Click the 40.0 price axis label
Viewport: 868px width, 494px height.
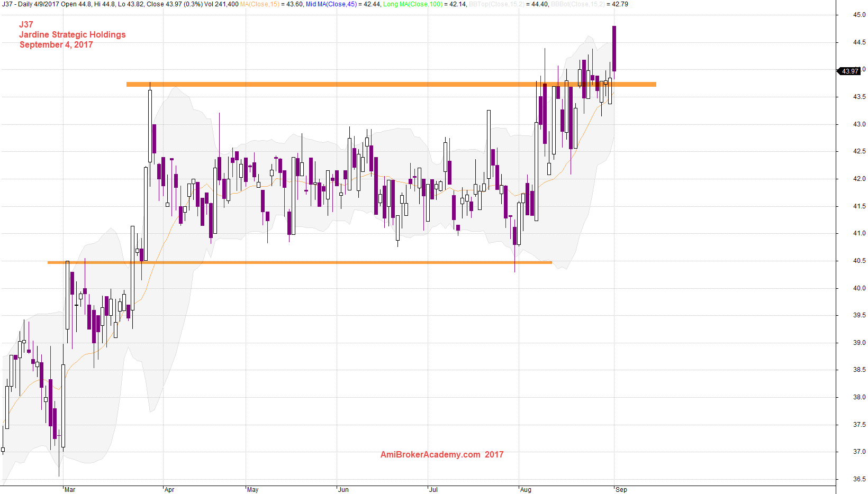[x=860, y=288]
